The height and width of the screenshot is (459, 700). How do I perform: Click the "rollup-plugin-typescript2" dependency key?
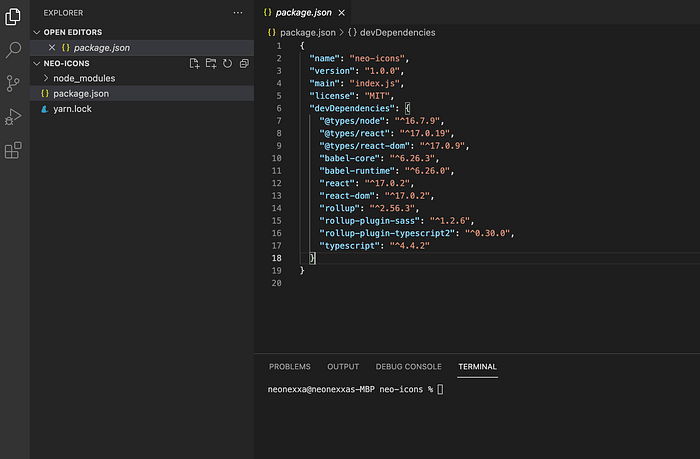[387, 233]
